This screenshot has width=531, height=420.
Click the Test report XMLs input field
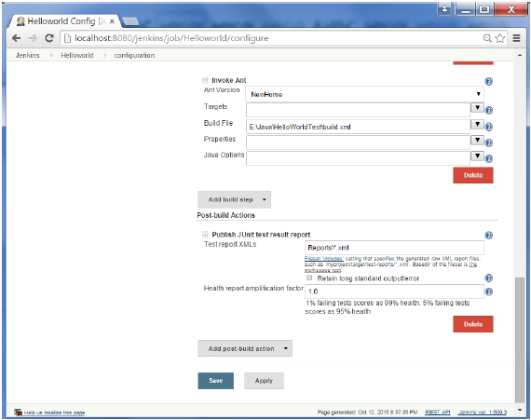(x=394, y=248)
